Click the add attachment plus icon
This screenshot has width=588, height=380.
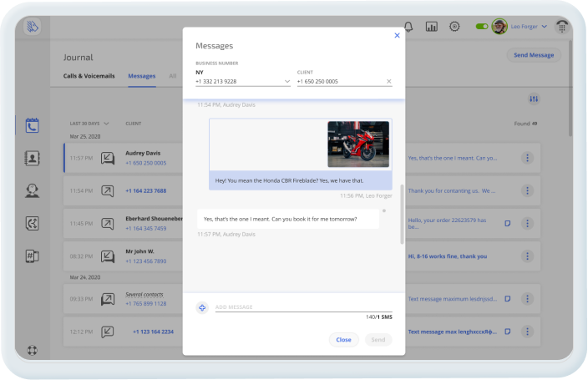point(201,308)
